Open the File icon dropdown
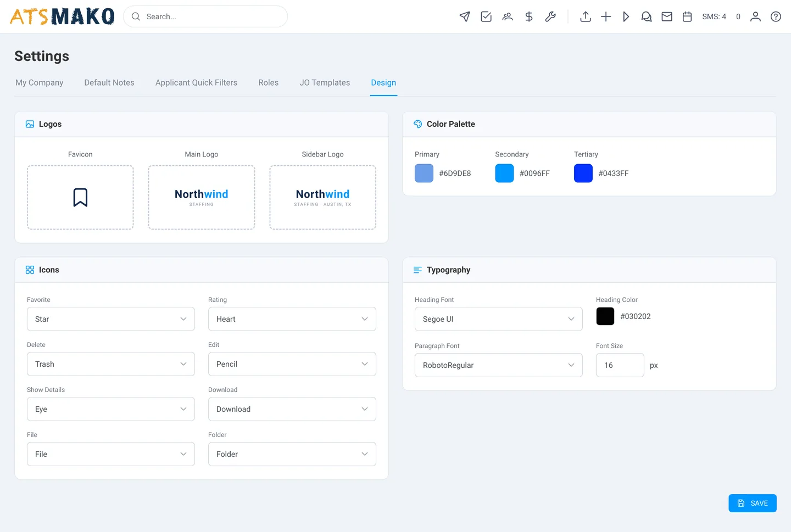The width and height of the screenshot is (791, 532). (x=111, y=454)
